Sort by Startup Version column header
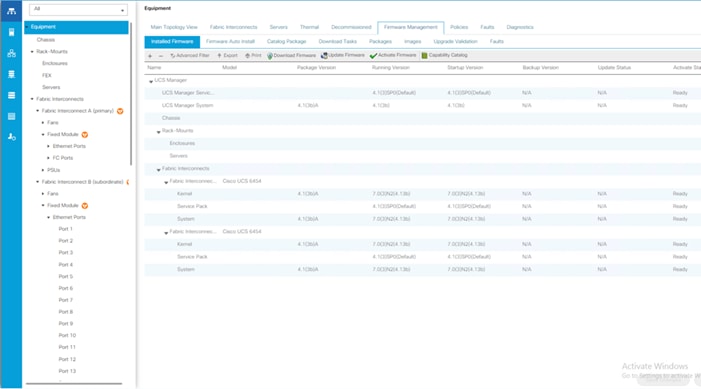Screen dimensions: 701x389 (x=465, y=68)
